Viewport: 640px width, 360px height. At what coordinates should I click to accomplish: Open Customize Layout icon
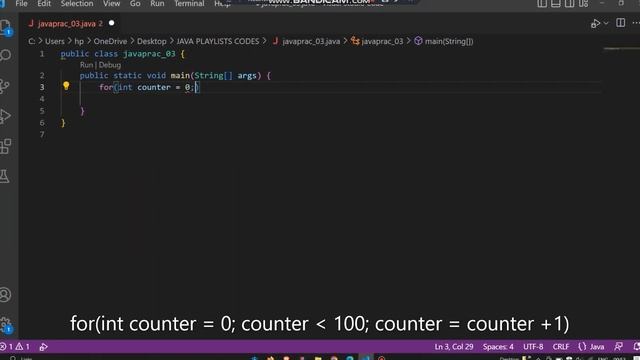(x=584, y=4)
